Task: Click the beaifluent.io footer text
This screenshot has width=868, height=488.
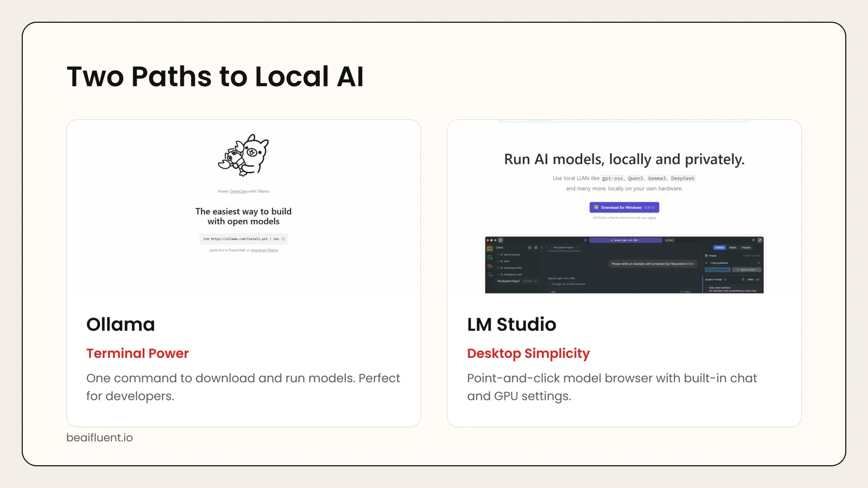Action: 99,438
